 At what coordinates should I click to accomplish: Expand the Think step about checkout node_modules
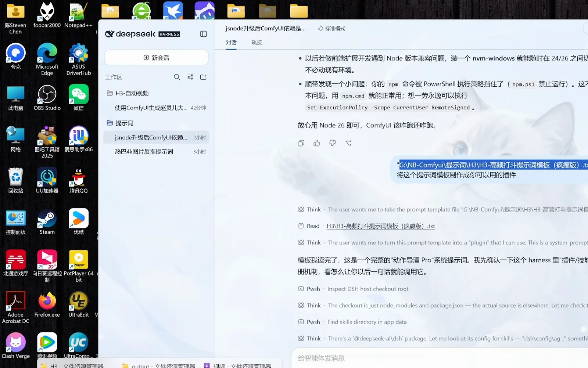tap(443, 305)
